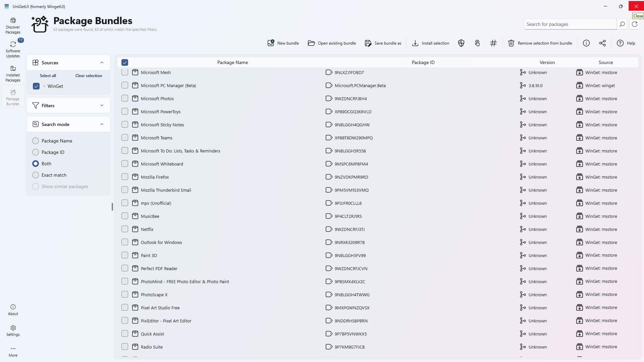Open Discover Packages in sidebar
This screenshot has height=362, width=644.
pos(13,26)
